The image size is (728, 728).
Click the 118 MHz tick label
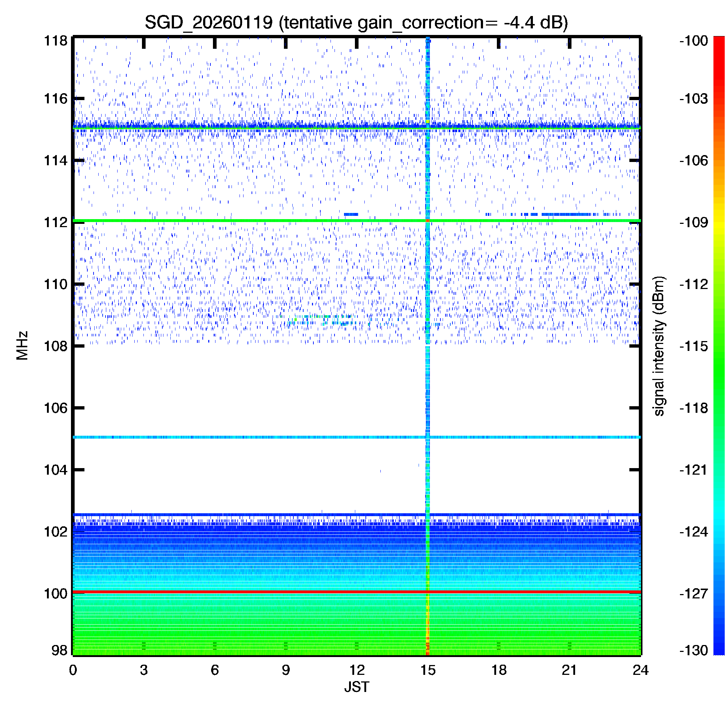coord(55,41)
